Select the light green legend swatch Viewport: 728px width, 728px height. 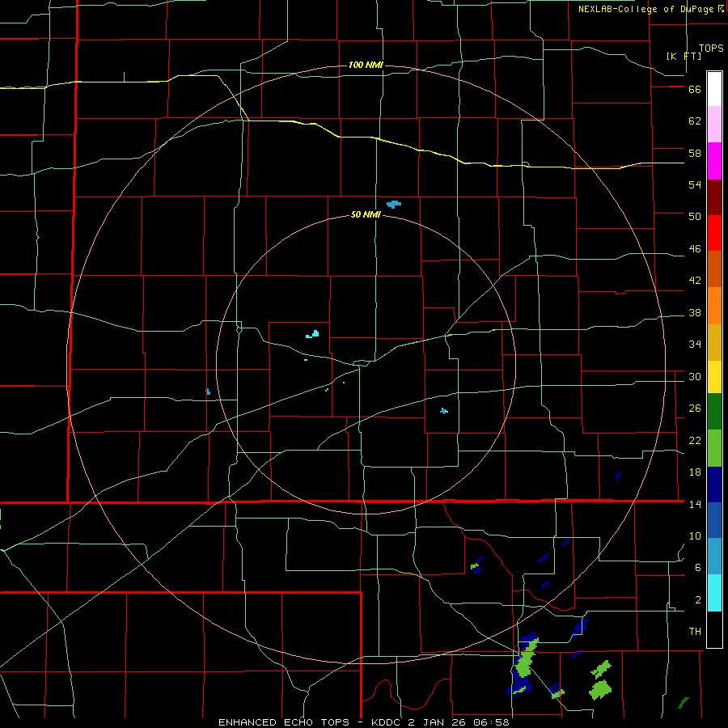[x=714, y=448]
